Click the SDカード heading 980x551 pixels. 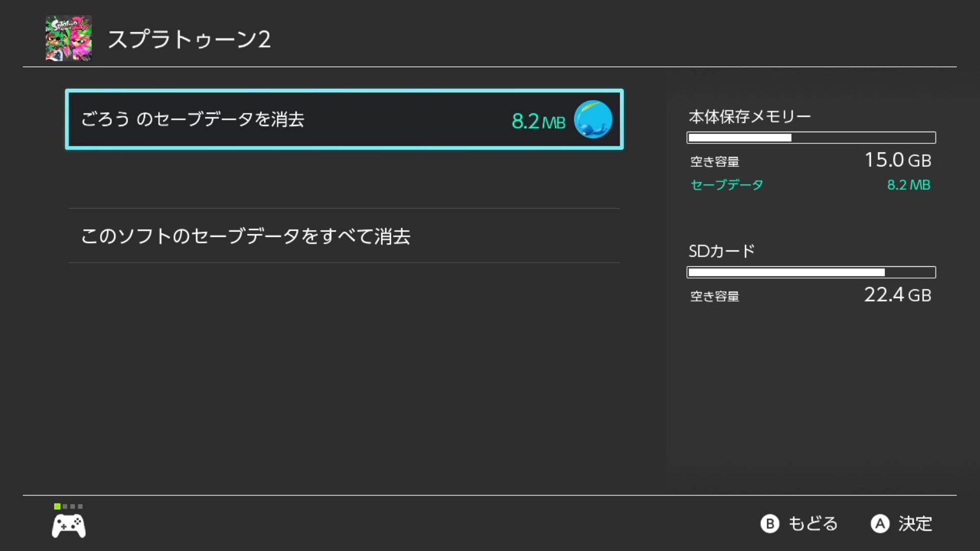click(x=722, y=251)
